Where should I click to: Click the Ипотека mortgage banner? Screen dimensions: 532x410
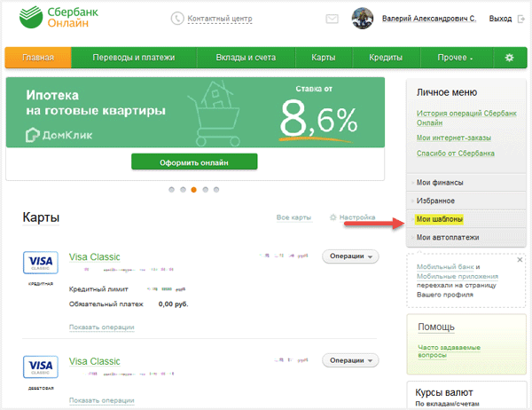pyautogui.click(x=195, y=113)
